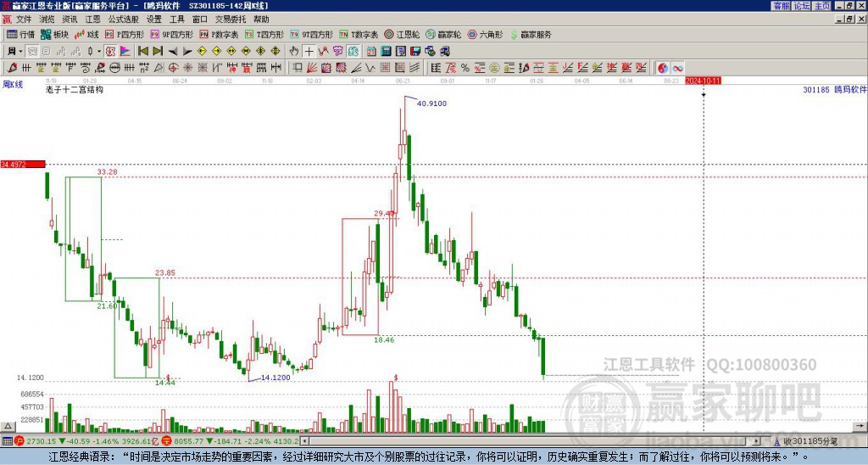868x465 pixels.
Task: Click the up-triangle button beside volume axis
Action: 8,426
